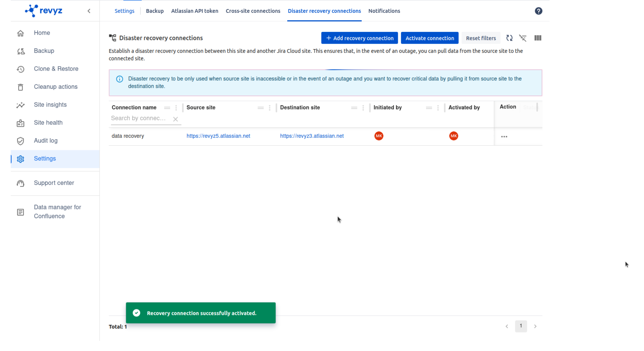Viewport: 644px width, 351px height.
Task: Open the help question mark icon
Action: [x=538, y=11]
